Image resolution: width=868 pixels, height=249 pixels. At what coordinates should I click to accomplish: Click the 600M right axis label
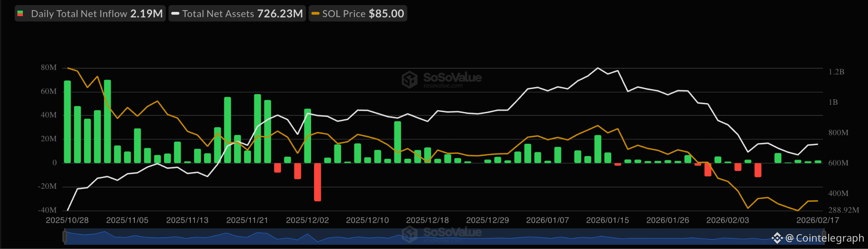click(x=838, y=163)
